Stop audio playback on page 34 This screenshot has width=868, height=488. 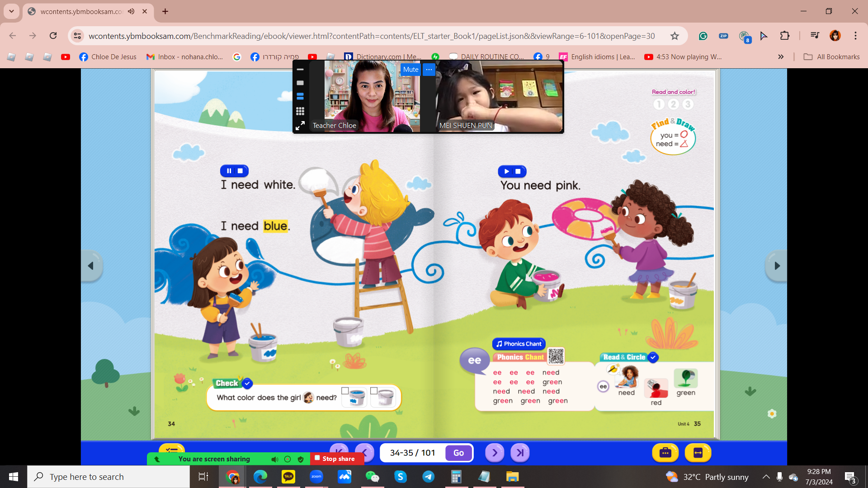(x=240, y=171)
